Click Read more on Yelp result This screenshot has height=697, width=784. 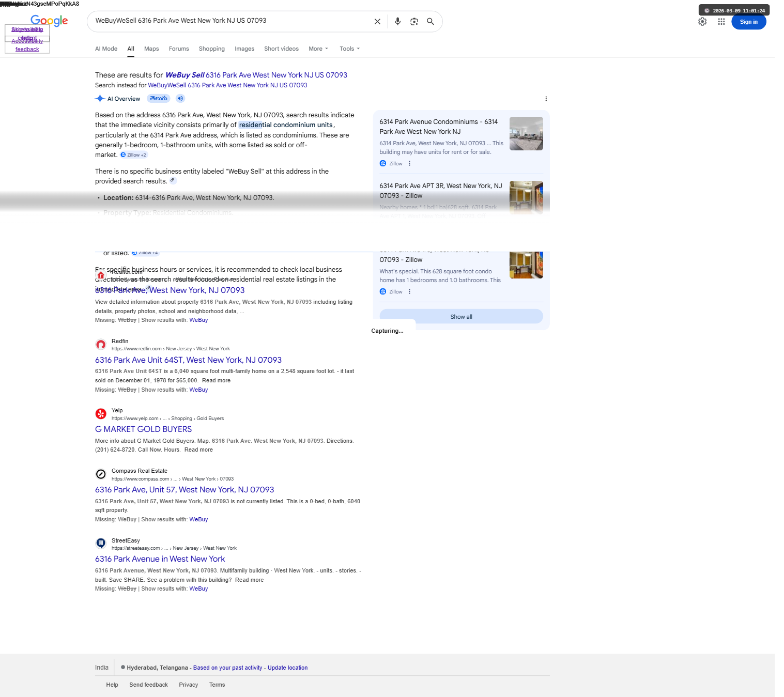198,450
